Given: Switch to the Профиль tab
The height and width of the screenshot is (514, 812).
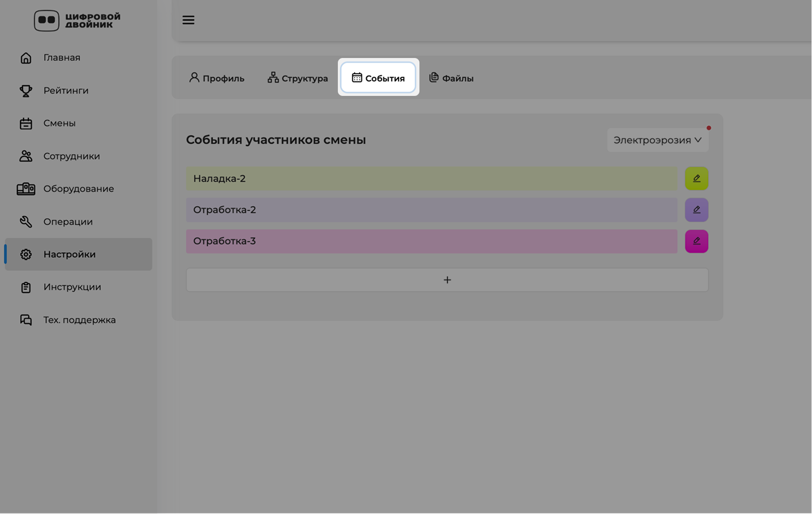Looking at the screenshot, I should (217, 78).
